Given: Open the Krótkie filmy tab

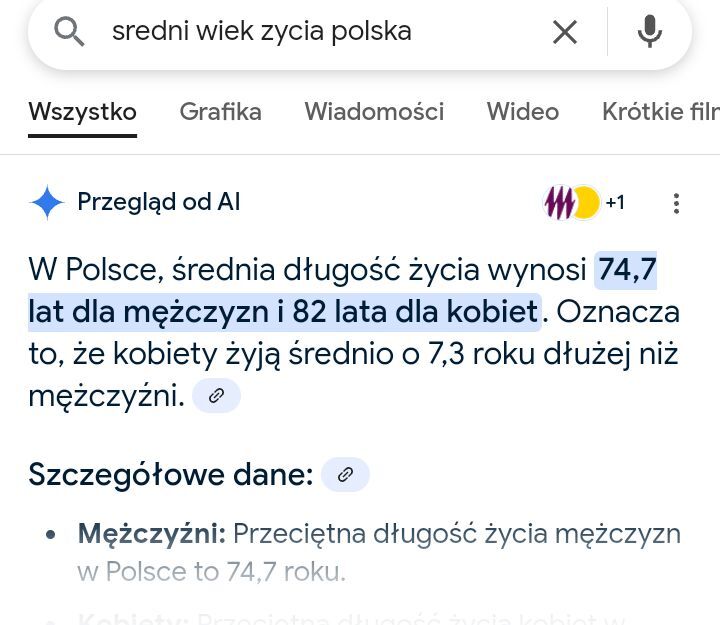Looking at the screenshot, I should pyautogui.click(x=660, y=112).
